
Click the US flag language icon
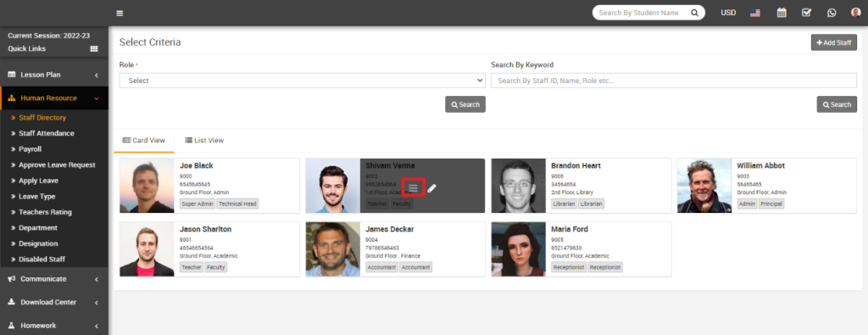point(755,13)
